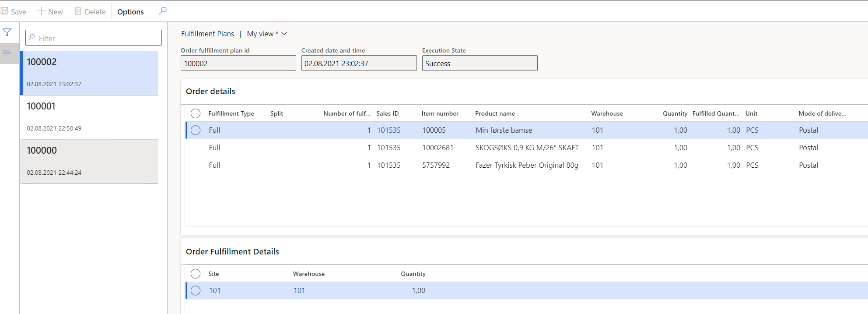Click the Sales ID column header

387,113
